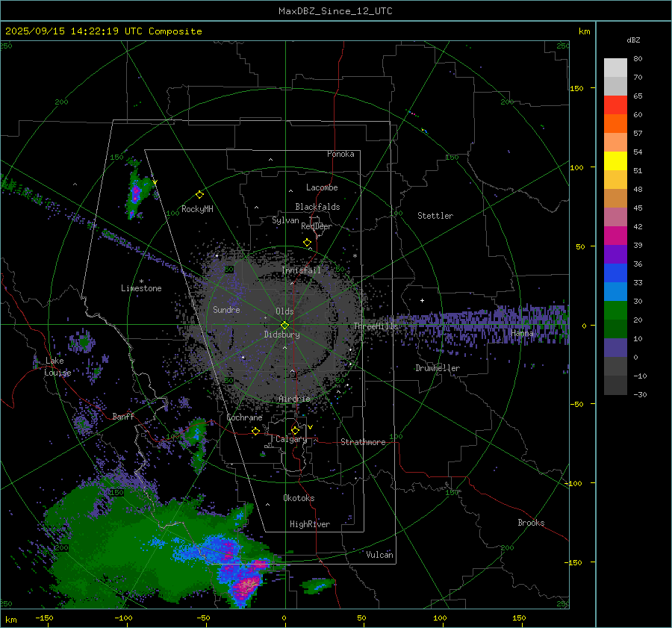Click the Ponoka city label

[340, 154]
